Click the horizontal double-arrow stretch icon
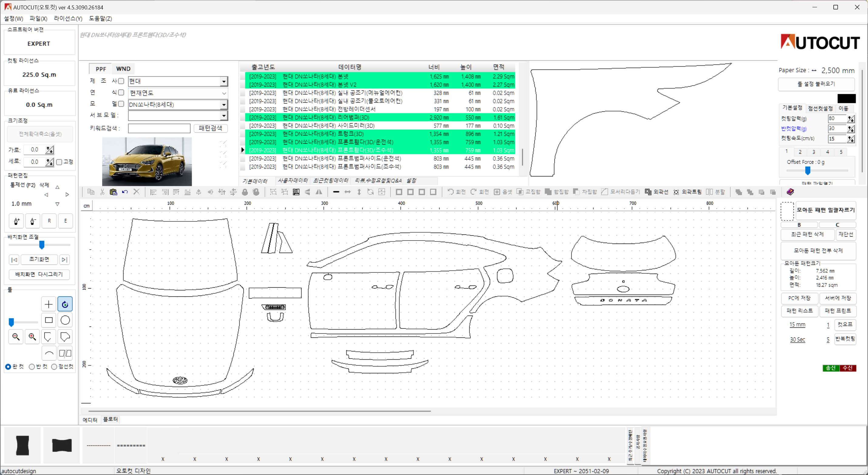The image size is (868, 475). click(x=347, y=192)
